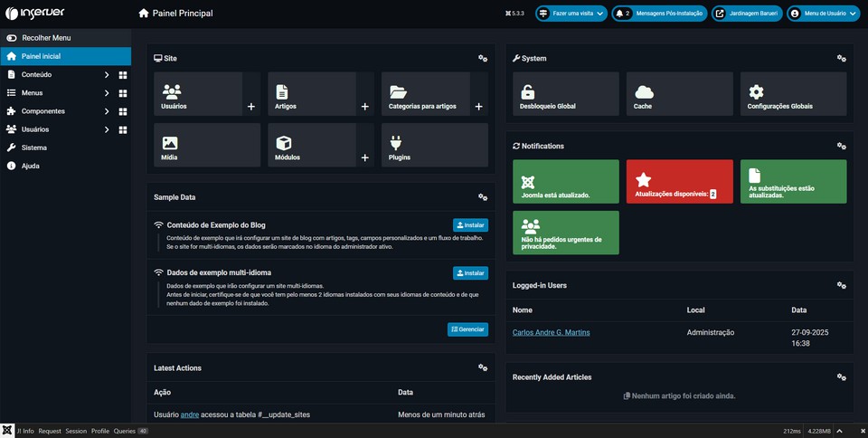Open the Site module settings gear
This screenshot has width=868, height=438.
[483, 59]
